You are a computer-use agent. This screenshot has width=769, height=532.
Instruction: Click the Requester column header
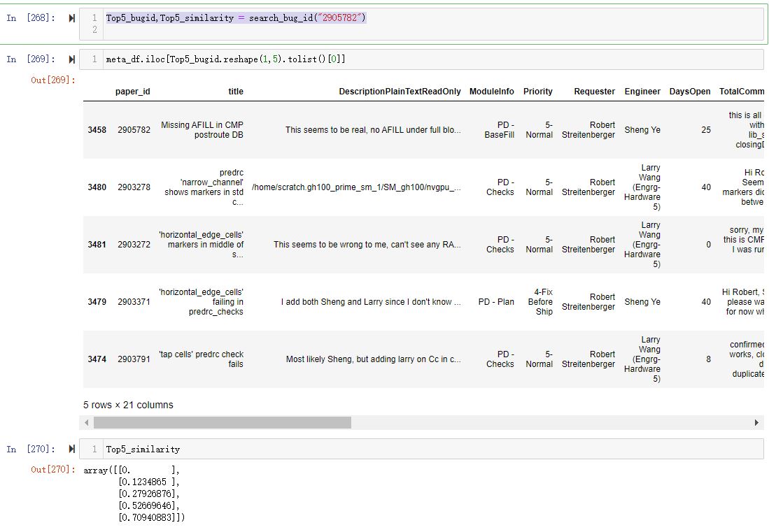click(x=594, y=92)
